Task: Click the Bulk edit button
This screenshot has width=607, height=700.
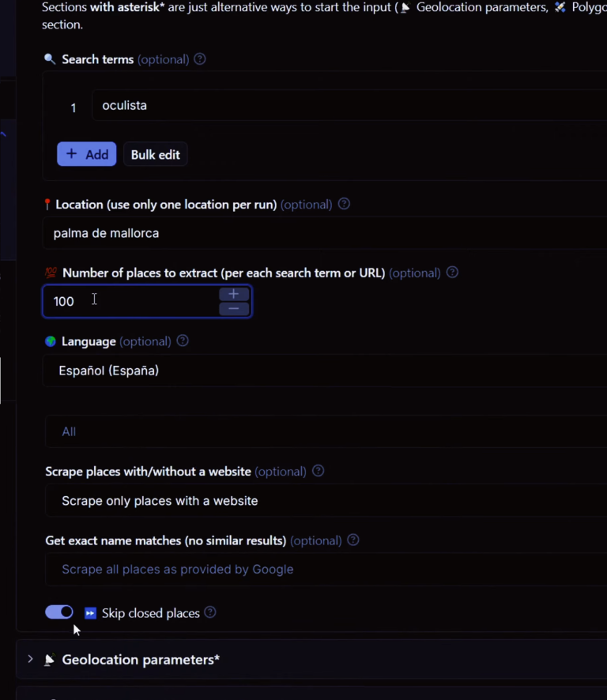Action: 155,155
